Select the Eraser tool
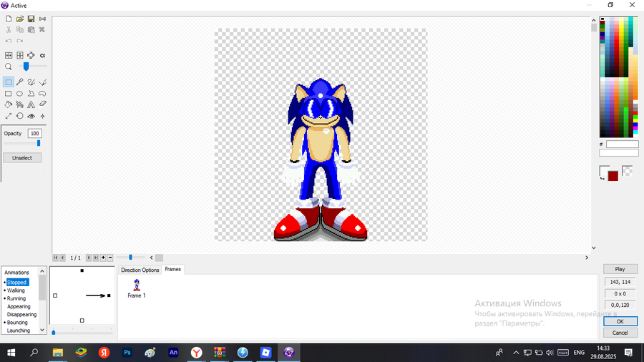 click(x=42, y=104)
